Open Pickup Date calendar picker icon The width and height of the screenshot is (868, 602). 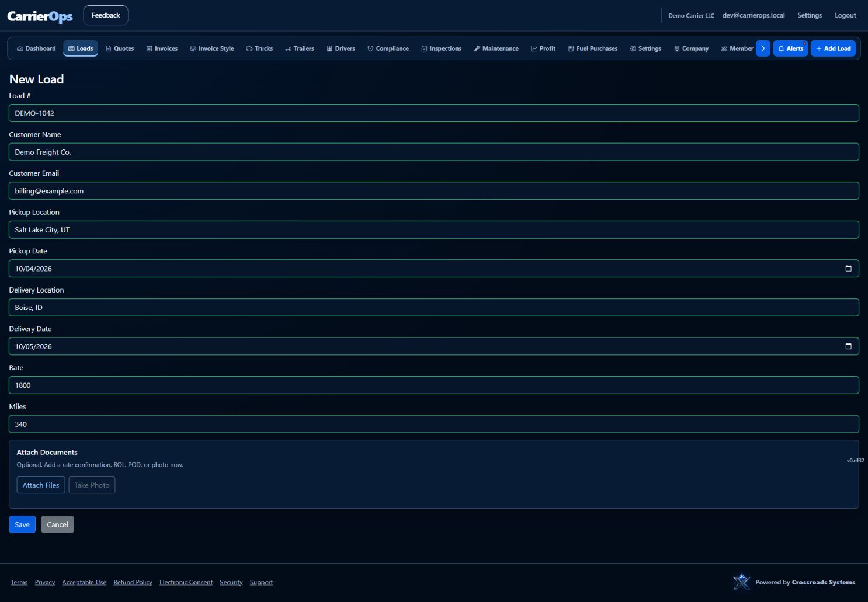click(x=848, y=269)
